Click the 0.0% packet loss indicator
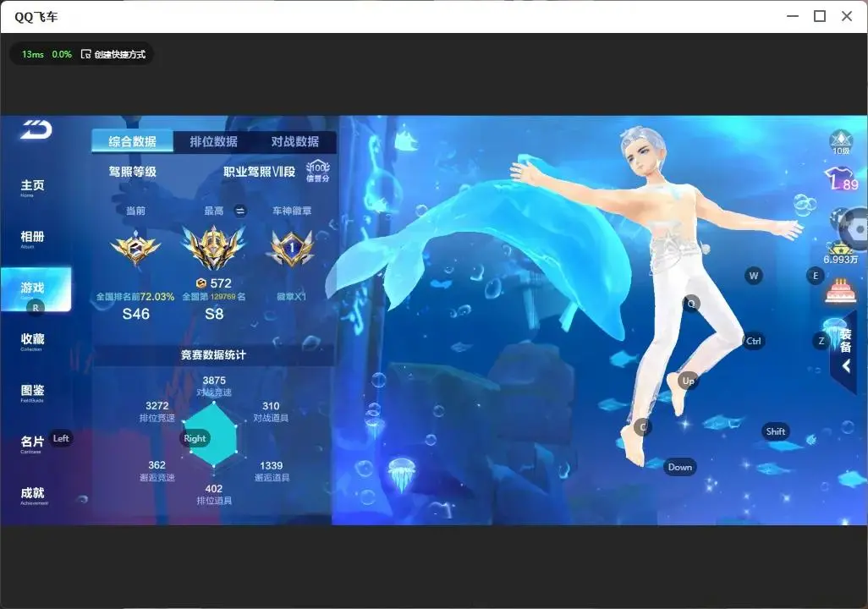The height and width of the screenshot is (609, 868). 62,54
